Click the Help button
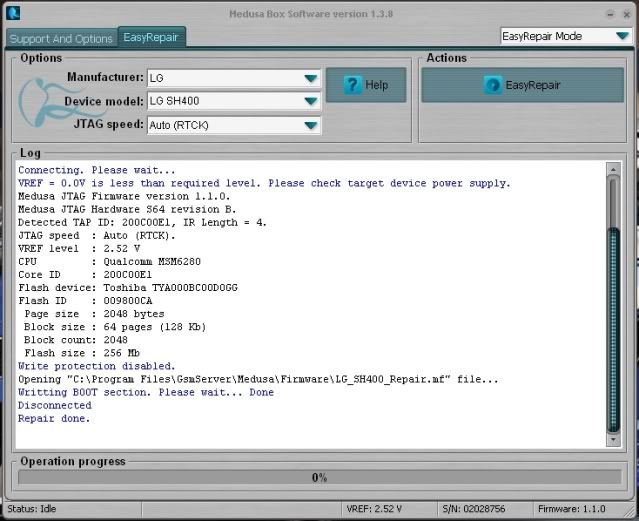 pyautogui.click(x=366, y=85)
